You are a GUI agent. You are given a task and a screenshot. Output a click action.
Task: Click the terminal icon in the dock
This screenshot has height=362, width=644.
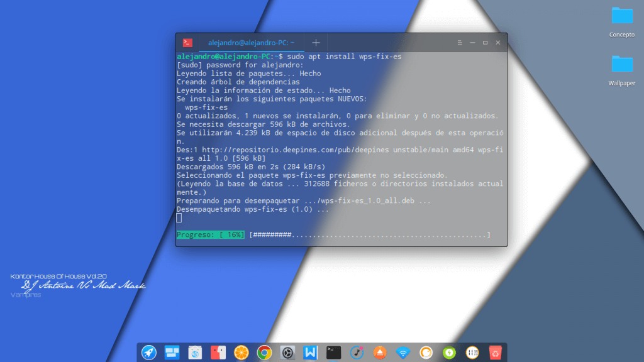point(333,353)
